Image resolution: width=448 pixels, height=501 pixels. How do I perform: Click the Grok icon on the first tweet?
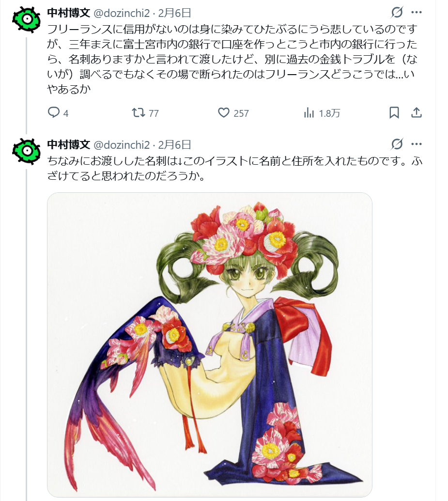397,13
